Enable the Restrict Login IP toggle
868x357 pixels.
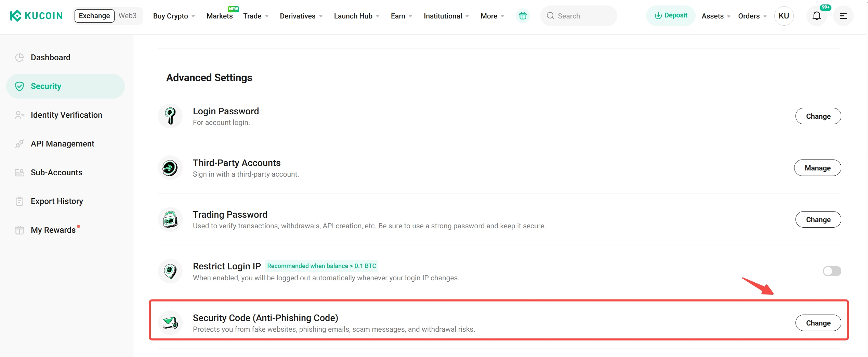(831, 271)
